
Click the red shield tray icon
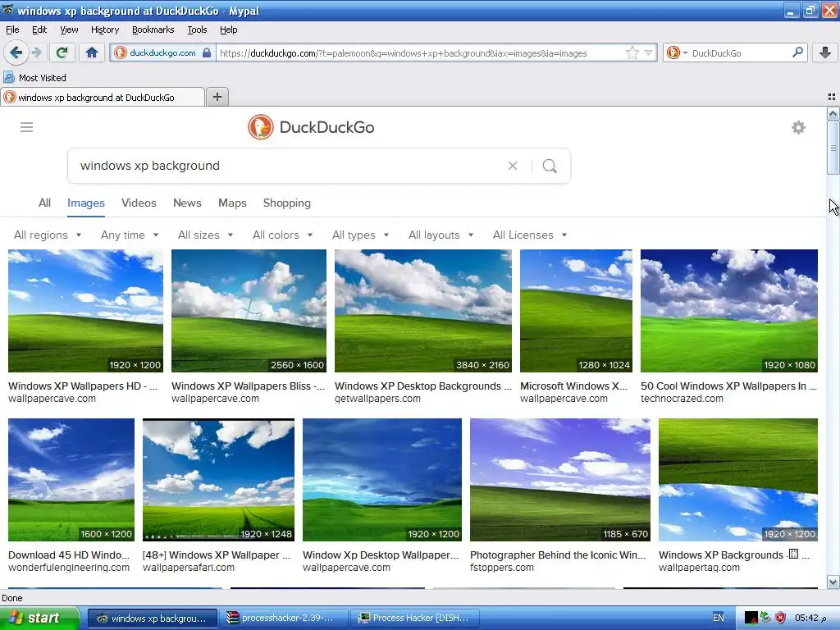point(781,619)
